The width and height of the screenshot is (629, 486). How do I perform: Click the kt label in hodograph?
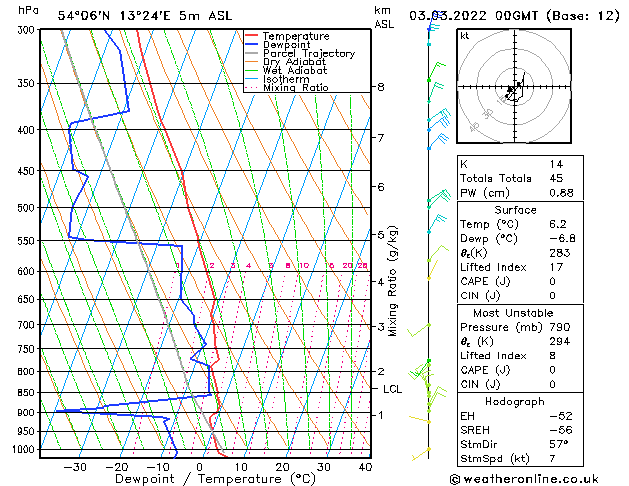(x=465, y=36)
